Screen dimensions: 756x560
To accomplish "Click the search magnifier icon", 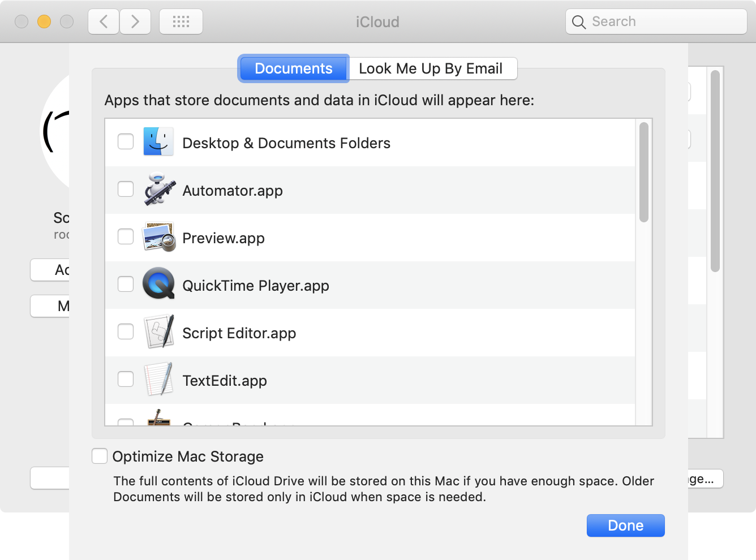I will 579,22.
